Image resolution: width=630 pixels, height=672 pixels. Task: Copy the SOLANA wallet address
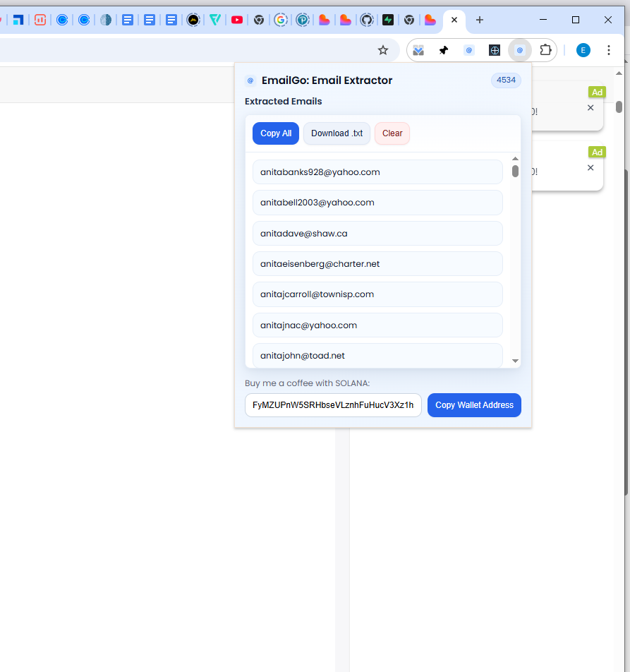pos(473,405)
